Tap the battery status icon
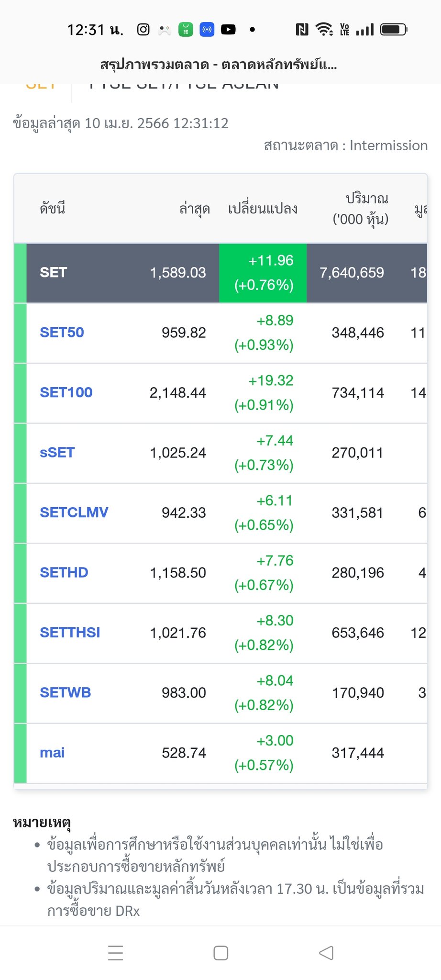This screenshot has height=980, width=441. coord(393,30)
